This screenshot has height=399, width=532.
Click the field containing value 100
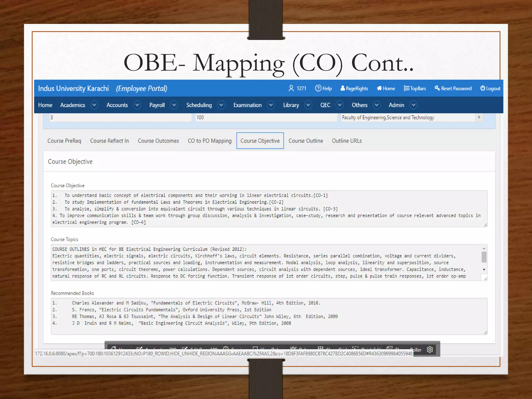(x=266, y=117)
